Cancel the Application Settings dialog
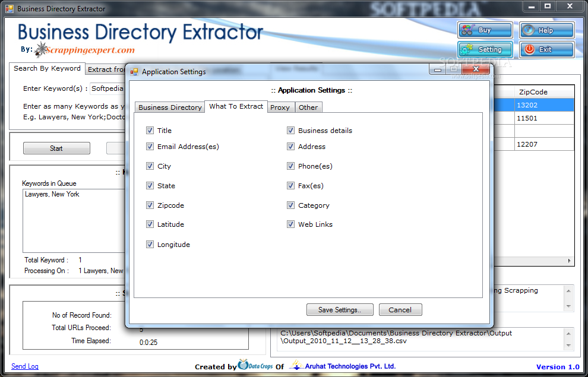Viewport: 588px width, 377px height. tap(400, 310)
